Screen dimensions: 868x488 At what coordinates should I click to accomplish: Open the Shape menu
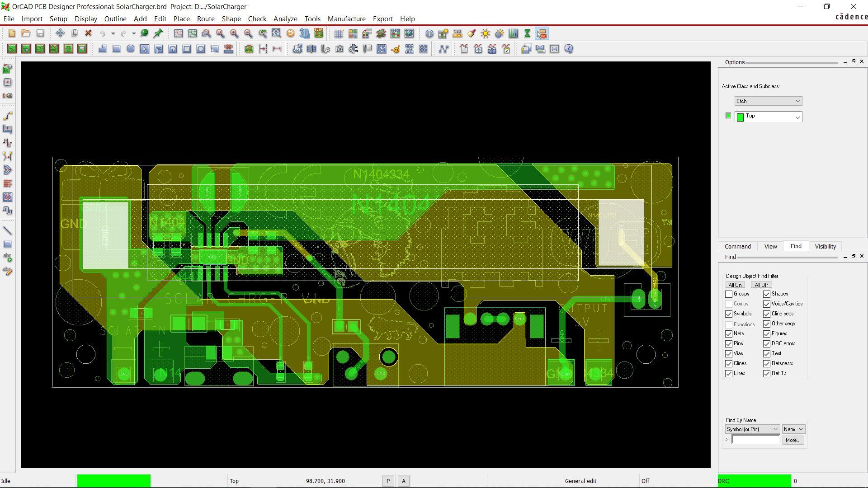tap(231, 19)
